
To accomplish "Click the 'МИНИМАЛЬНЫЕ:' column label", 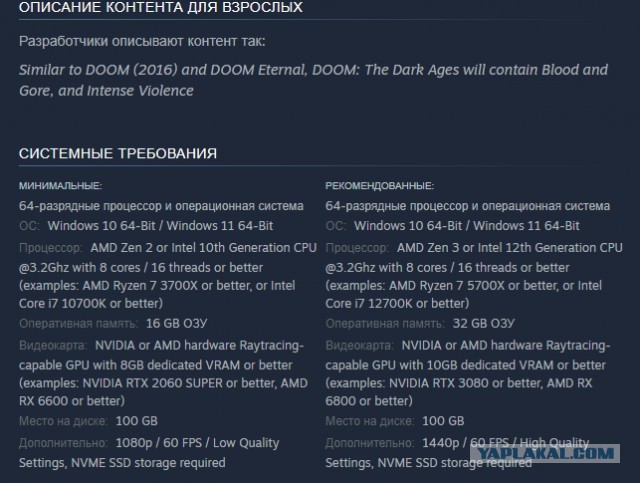I will pyautogui.click(x=60, y=186).
